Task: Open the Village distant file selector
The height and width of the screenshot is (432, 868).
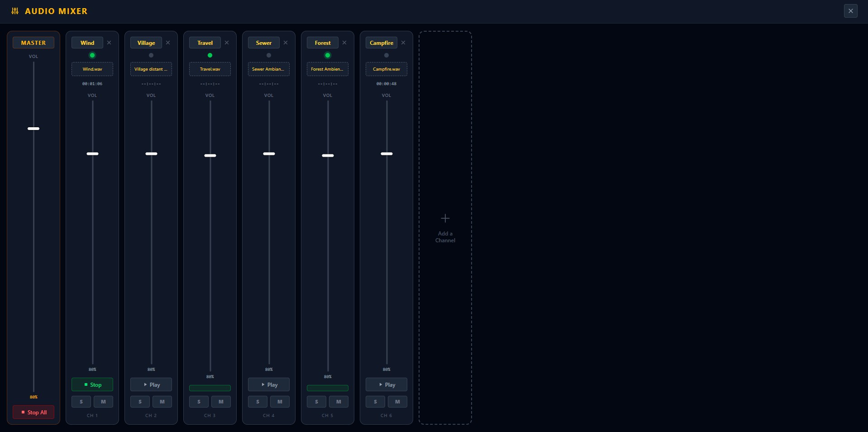Action: tap(151, 69)
